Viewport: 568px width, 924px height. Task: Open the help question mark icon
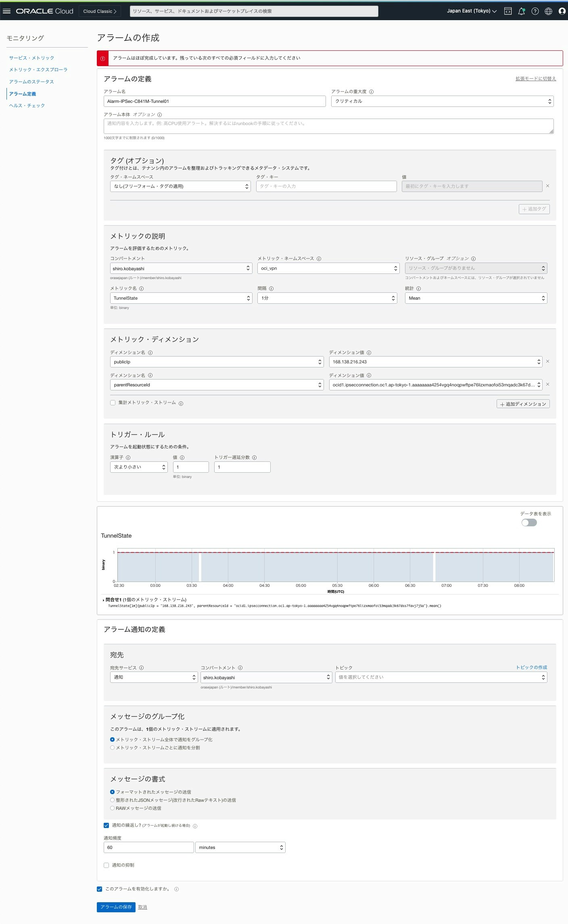coord(535,11)
